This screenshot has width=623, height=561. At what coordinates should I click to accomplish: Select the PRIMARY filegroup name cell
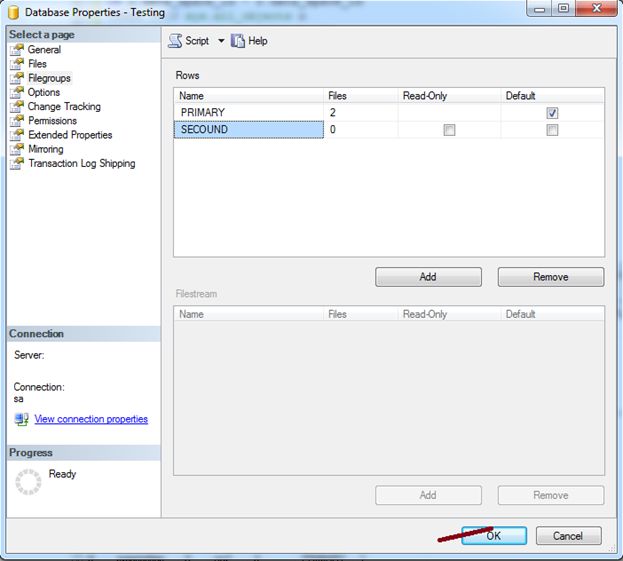click(249, 113)
